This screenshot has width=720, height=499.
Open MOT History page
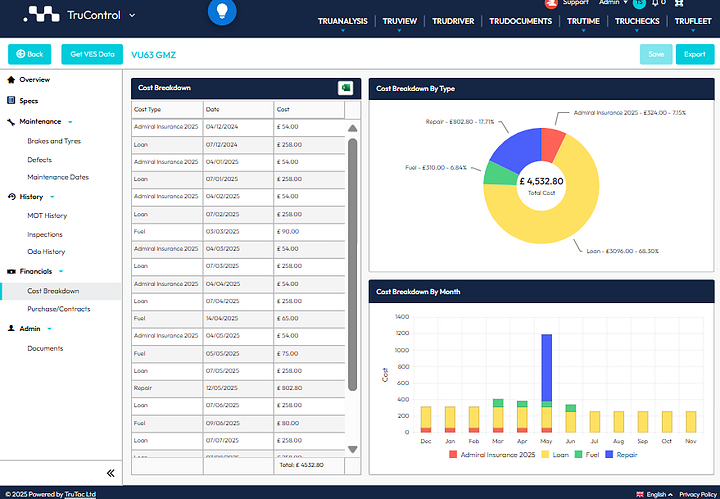[47, 215]
